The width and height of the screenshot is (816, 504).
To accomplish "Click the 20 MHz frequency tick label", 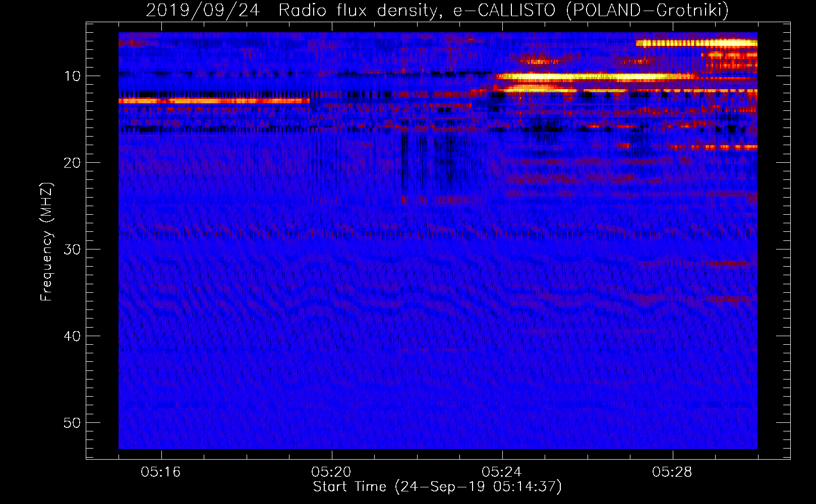I will pos(72,163).
